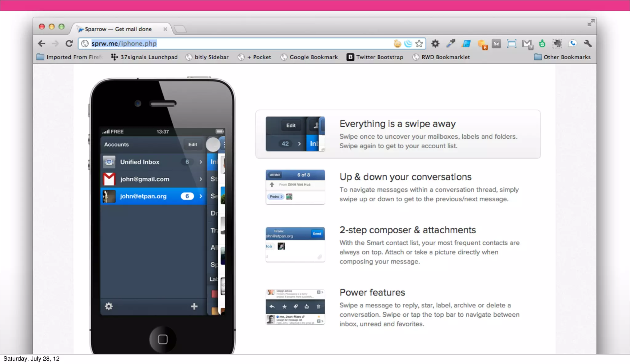Open Imported From Firefox bookmarks folder
The image size is (630, 364).
click(x=70, y=57)
